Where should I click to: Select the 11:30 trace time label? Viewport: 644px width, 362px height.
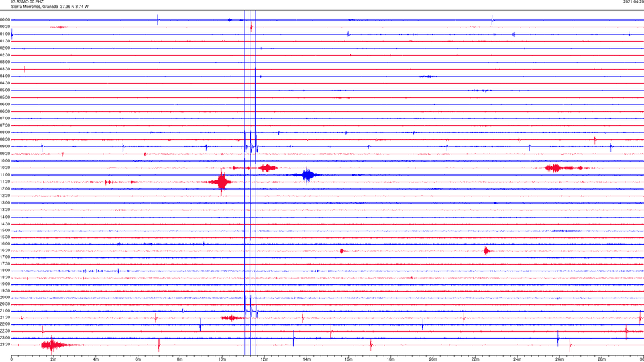(5, 182)
